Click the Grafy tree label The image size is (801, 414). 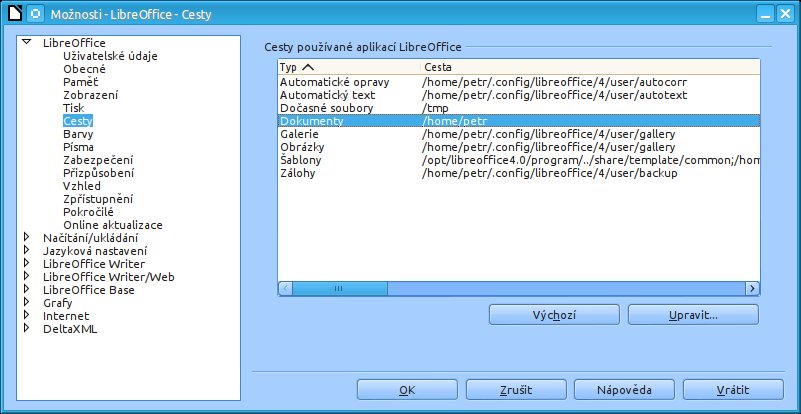point(57,303)
